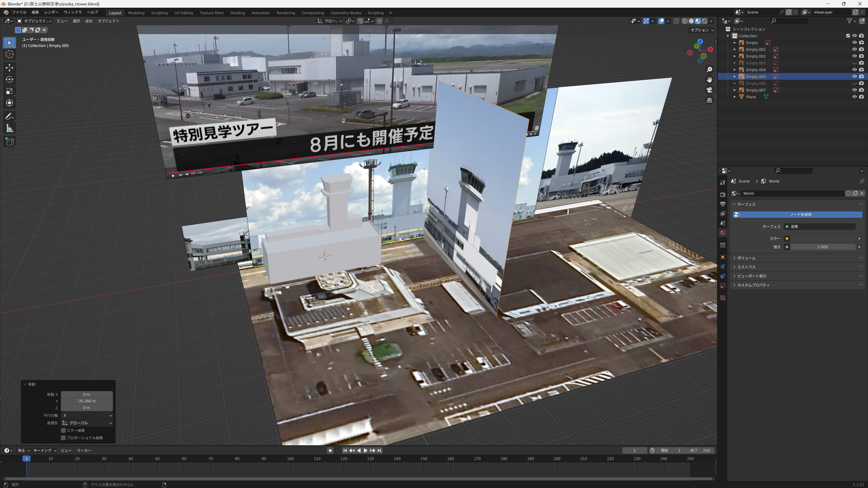Open the ファイル menu
This screenshot has height=488, width=868.
[x=19, y=12]
